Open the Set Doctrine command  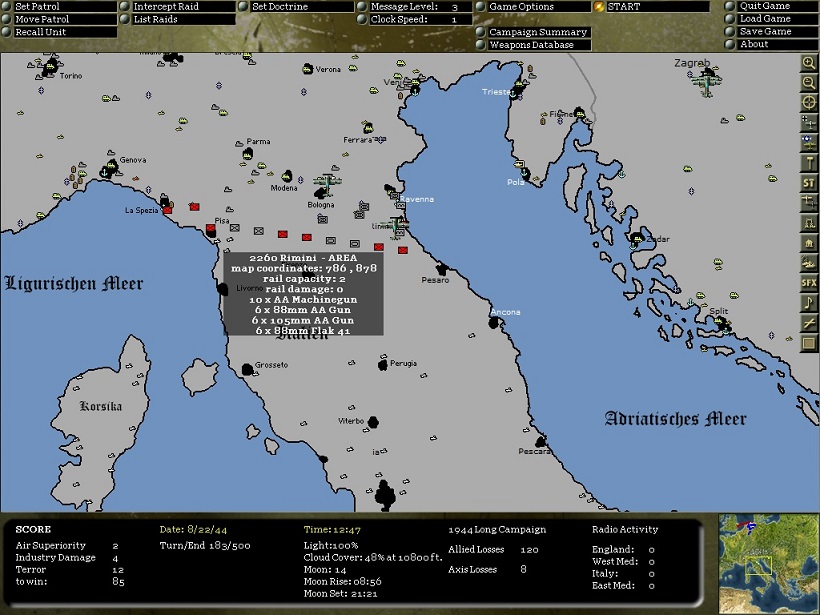tap(297, 6)
